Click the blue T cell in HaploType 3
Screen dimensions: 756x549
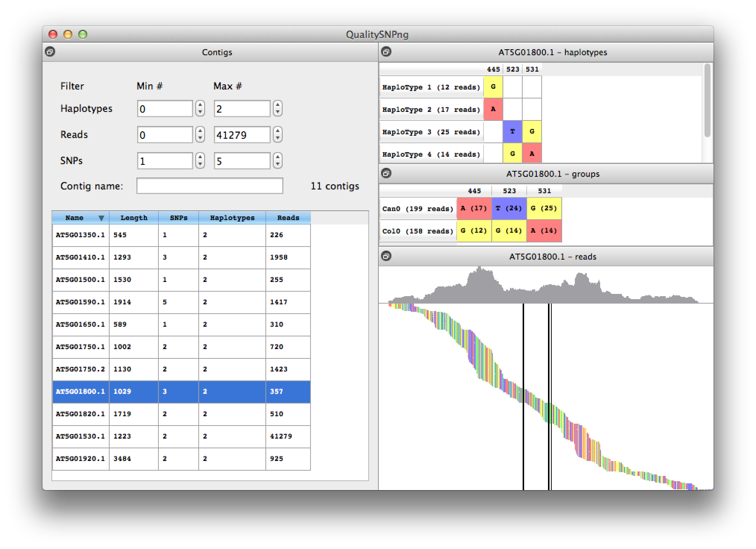pyautogui.click(x=512, y=132)
